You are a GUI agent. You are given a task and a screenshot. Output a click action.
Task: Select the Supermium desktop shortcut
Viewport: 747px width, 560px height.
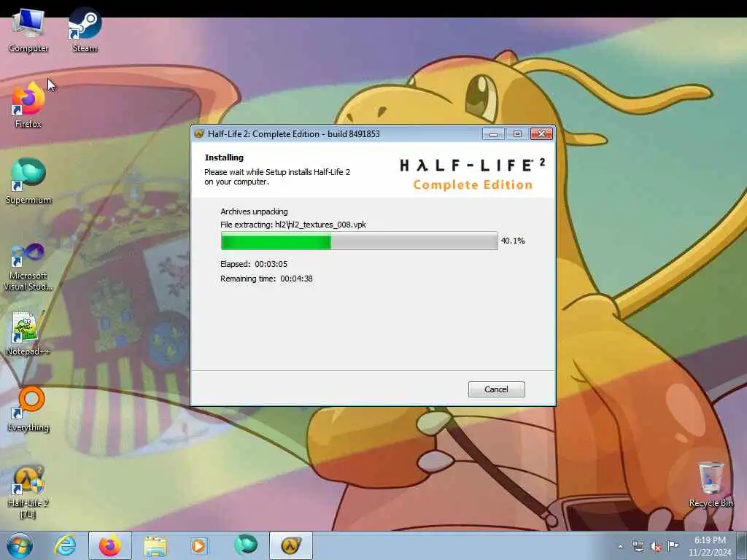pyautogui.click(x=28, y=182)
